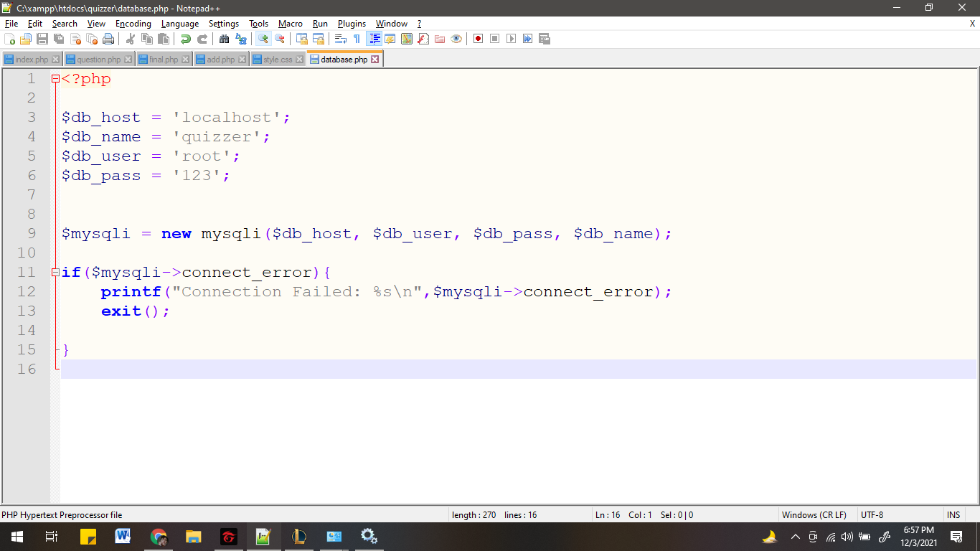The height and width of the screenshot is (551, 980).
Task: Click the Close All toolbar icon
Action: [x=92, y=39]
